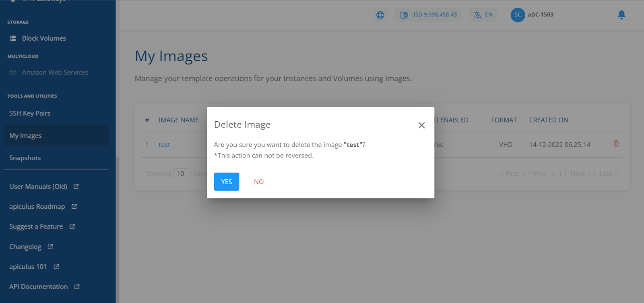Open wallet balance USD 9,998,458.49

(x=428, y=15)
